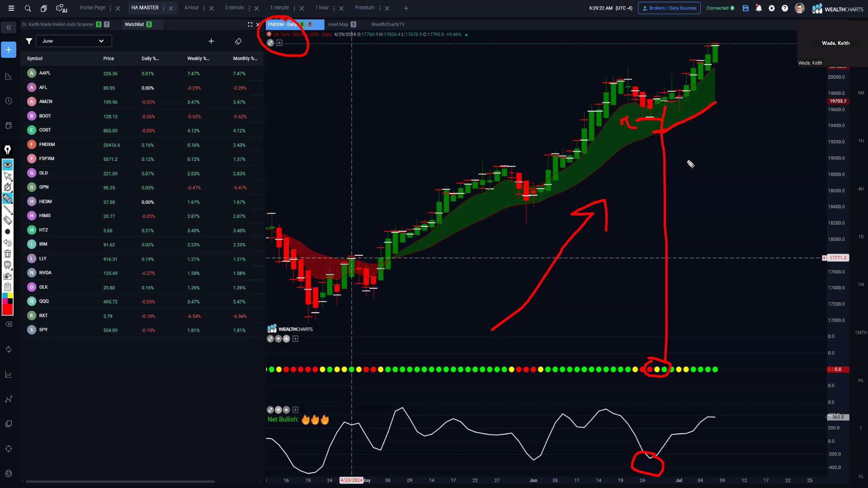Add a new workspace tab
The width and height of the screenshot is (868, 488).
tap(406, 8)
